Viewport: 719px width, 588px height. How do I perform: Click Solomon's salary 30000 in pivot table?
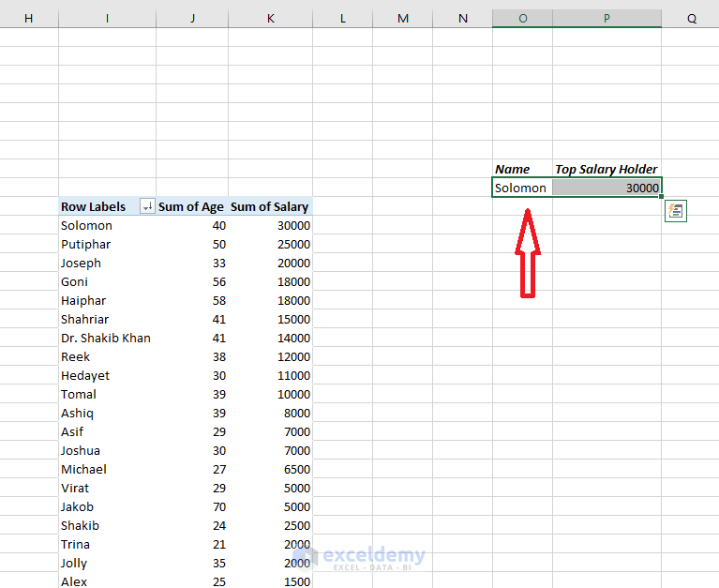tap(271, 225)
